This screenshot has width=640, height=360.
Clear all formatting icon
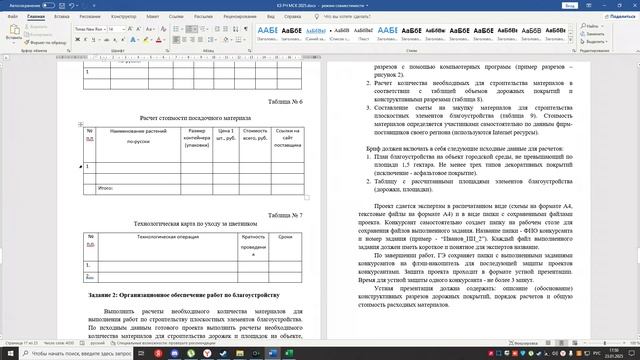163,29
